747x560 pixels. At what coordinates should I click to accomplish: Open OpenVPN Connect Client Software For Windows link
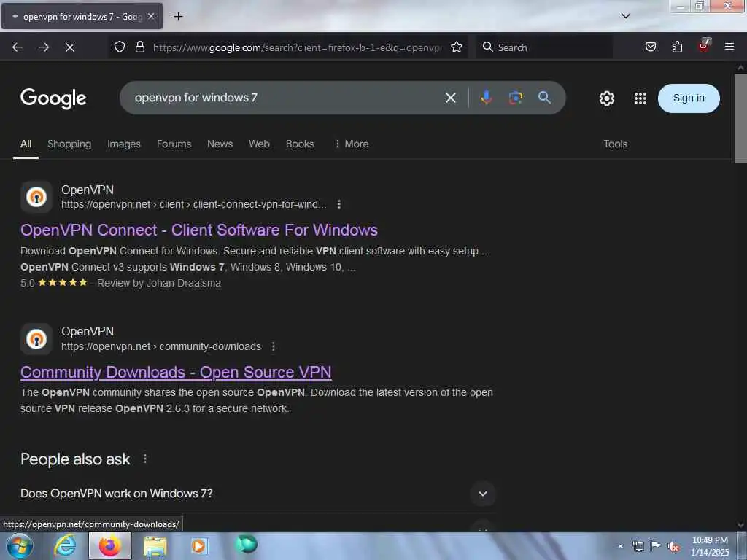[x=198, y=230]
